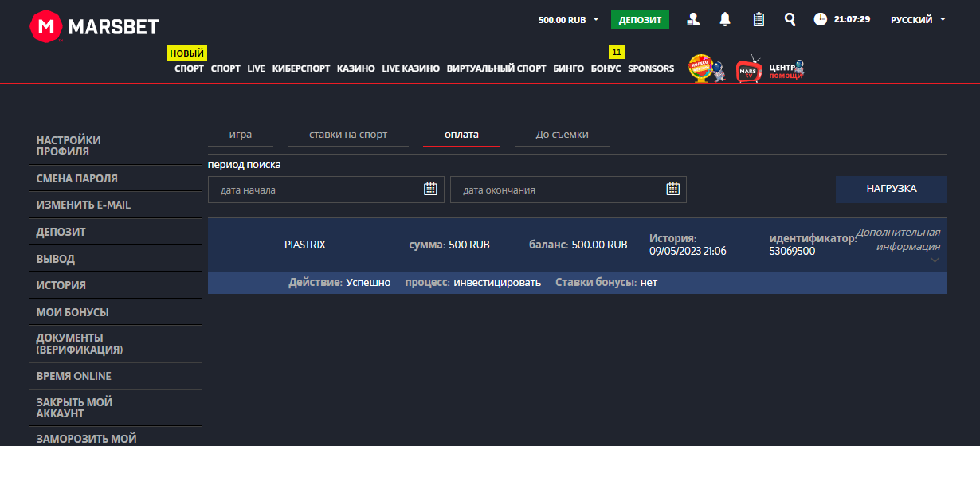Click the Дополнительная информация label
This screenshot has width=980, height=489.
click(899, 239)
